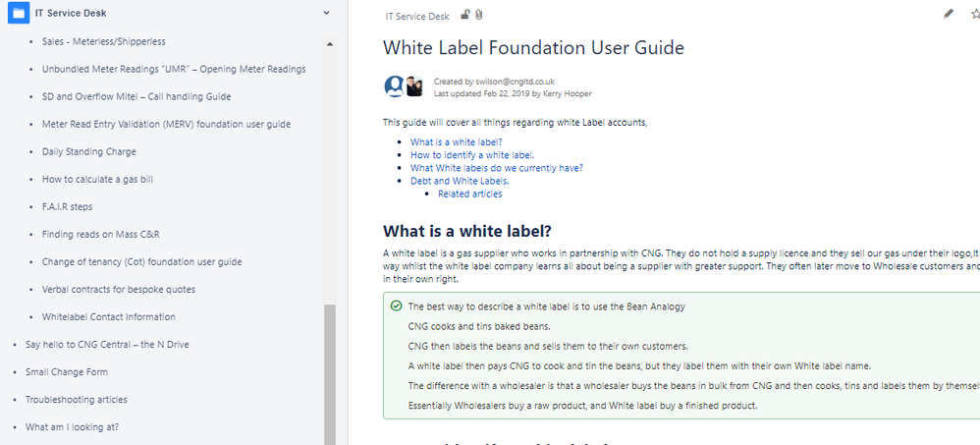This screenshot has width=980, height=445.
Task: Open Verbal contracts for bespoke quotes
Action: 119,290
